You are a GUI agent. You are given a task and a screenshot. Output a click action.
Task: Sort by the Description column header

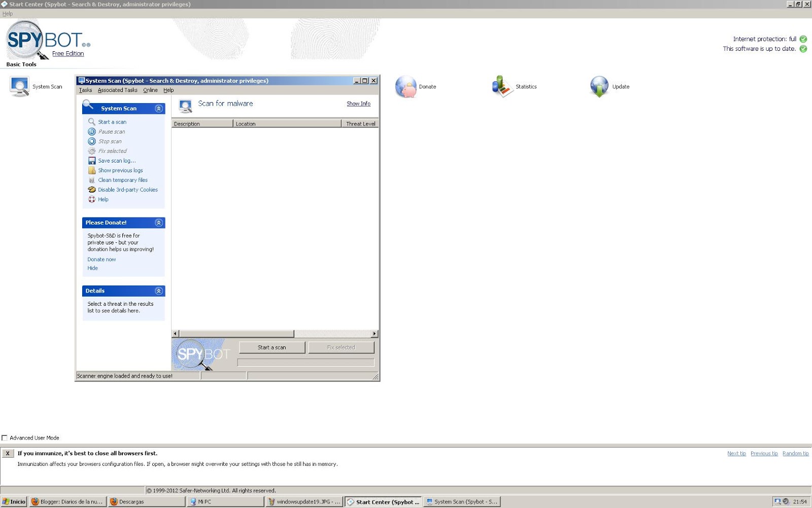click(202, 123)
